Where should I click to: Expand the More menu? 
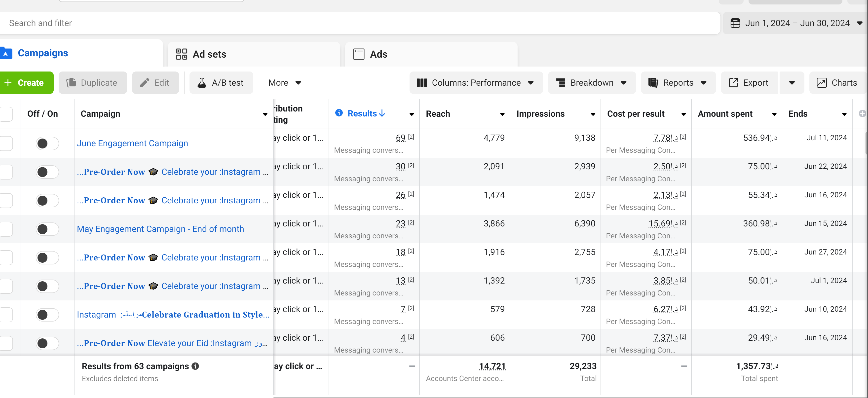coord(284,83)
